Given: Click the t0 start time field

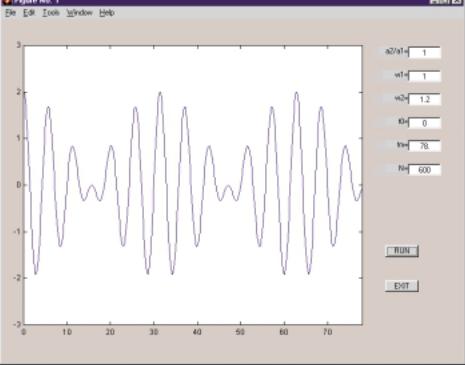Looking at the screenshot, I should point(425,123).
